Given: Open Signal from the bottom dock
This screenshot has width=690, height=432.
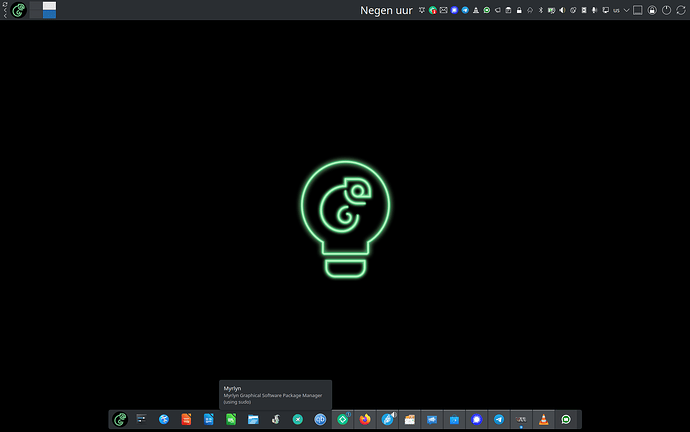Looking at the screenshot, I should point(477,420).
